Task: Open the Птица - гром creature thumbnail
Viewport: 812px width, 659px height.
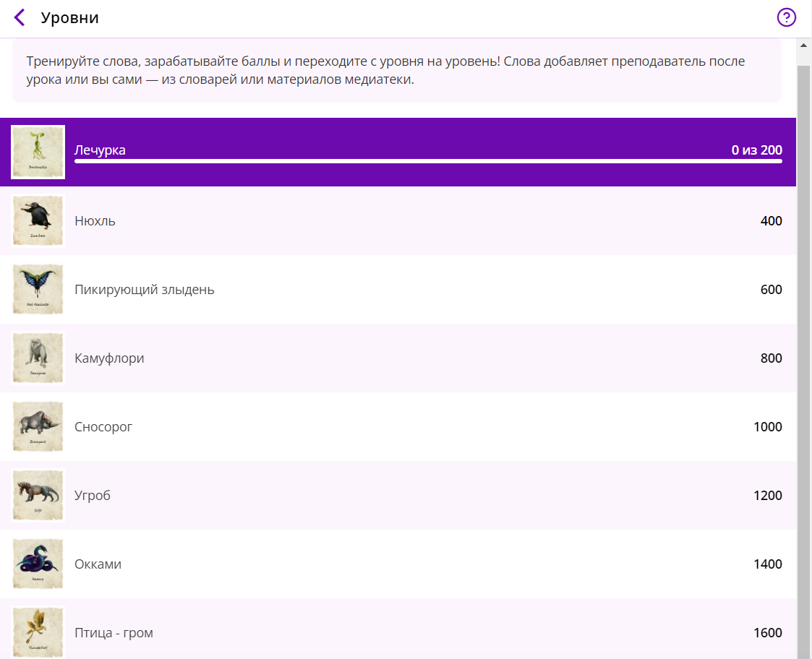Action: pyautogui.click(x=38, y=632)
